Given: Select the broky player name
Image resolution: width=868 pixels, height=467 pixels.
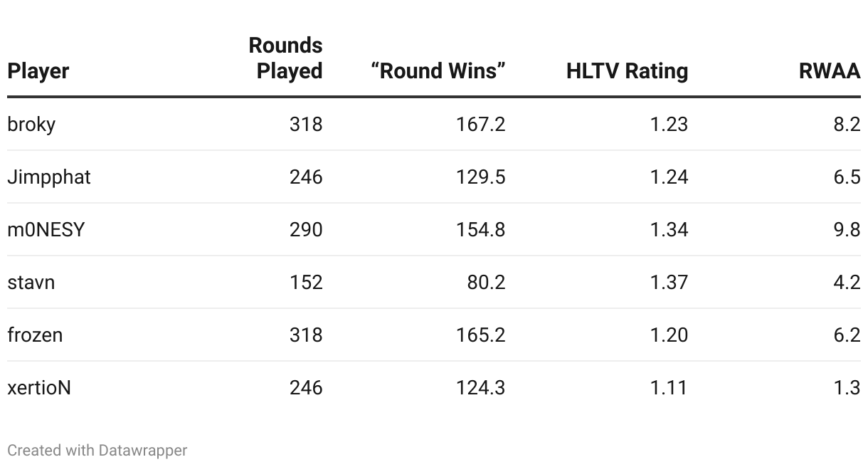Looking at the screenshot, I should [x=31, y=124].
